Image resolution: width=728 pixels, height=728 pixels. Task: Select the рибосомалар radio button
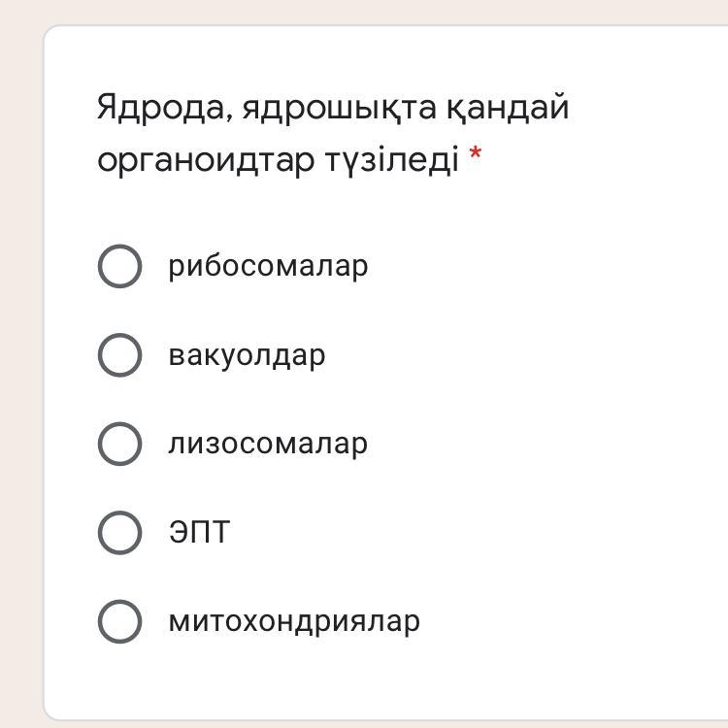click(119, 266)
